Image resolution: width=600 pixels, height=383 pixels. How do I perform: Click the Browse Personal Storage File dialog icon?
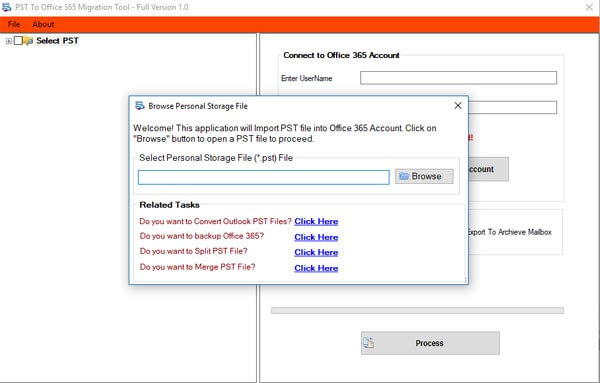(140, 106)
